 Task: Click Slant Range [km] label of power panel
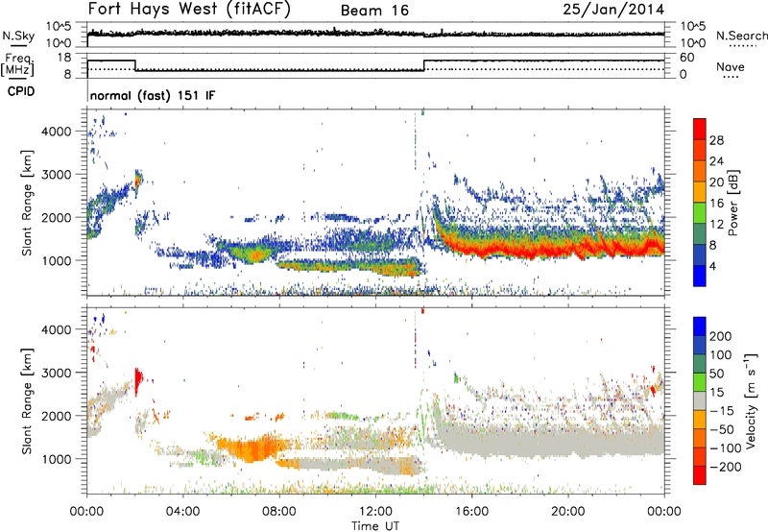coord(27,203)
